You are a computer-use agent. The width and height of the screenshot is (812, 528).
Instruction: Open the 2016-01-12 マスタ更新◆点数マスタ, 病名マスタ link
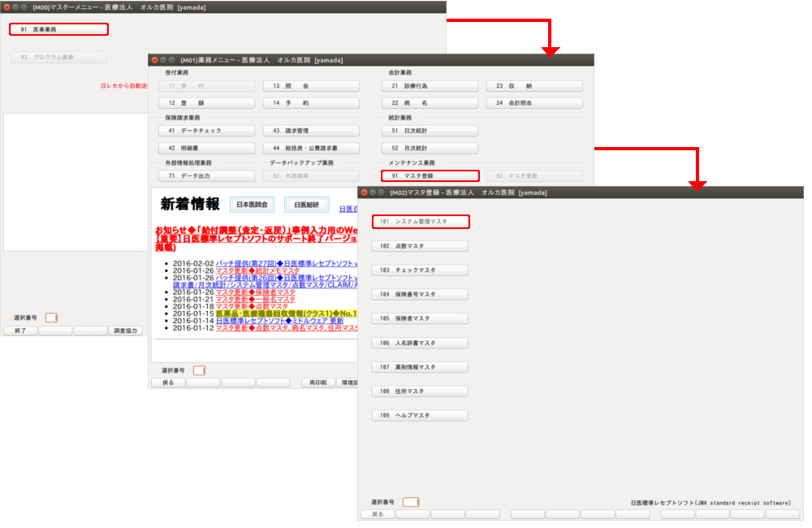point(287,328)
